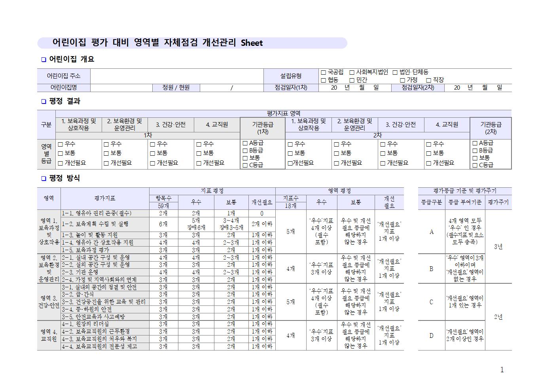The image size is (555, 392).
Task: Select row 1-1. 영유아 권리 존중(필수)
Action: coord(105,213)
